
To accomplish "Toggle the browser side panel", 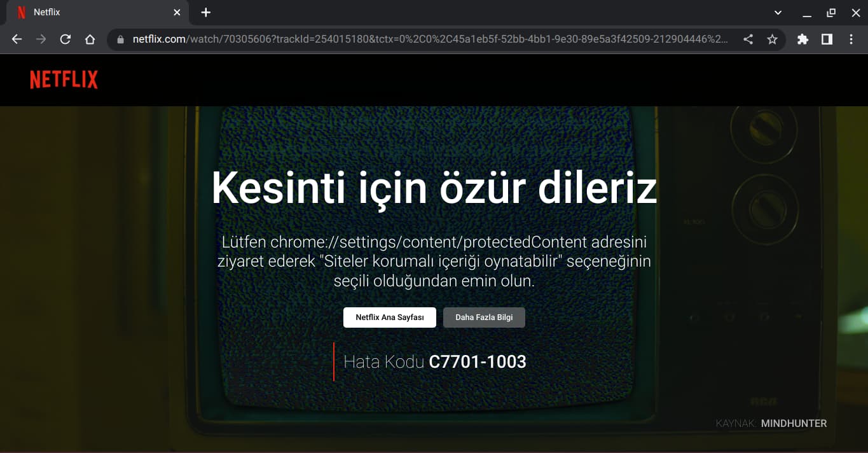I will (x=827, y=39).
